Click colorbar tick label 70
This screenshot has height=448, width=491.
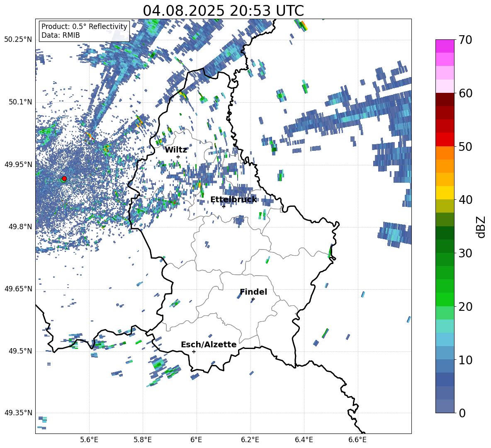(x=465, y=40)
